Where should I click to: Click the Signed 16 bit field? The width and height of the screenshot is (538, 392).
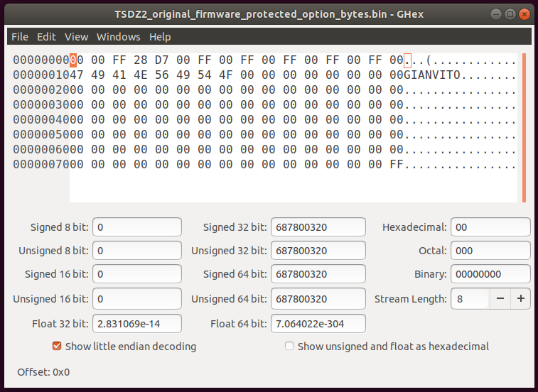(x=137, y=273)
